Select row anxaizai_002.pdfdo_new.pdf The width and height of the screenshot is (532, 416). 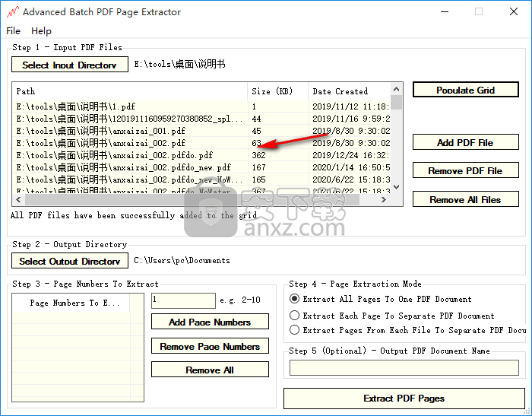click(x=201, y=167)
